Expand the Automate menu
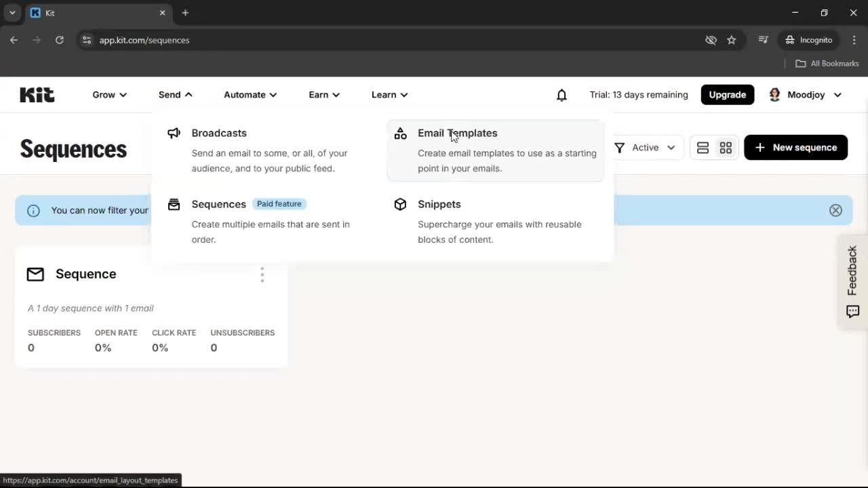The image size is (868, 488). (x=249, y=95)
